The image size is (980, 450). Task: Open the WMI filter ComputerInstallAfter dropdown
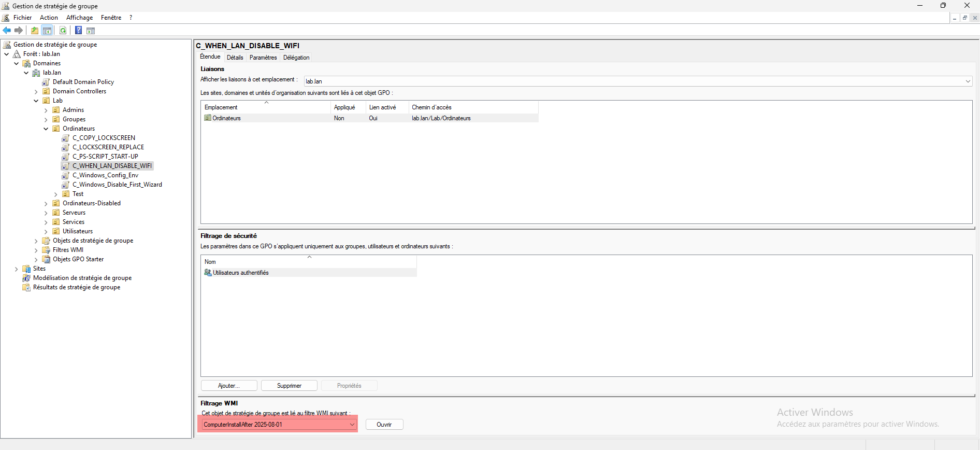(352, 425)
